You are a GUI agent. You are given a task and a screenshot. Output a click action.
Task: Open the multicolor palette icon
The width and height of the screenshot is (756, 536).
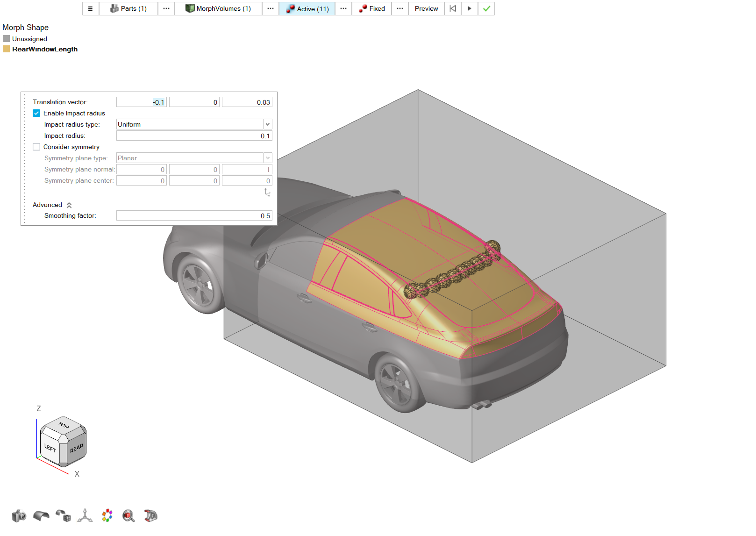point(107,516)
